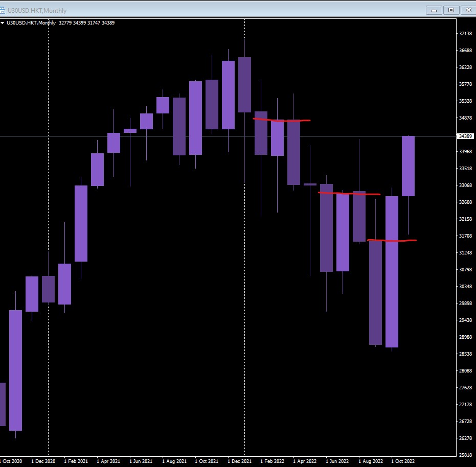Click the 27178 price scale label

point(465,404)
